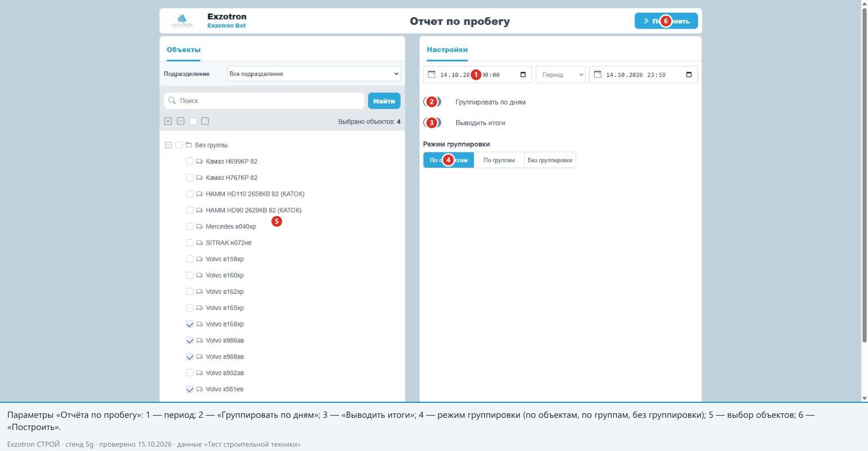Click the page scrollbar down arrow
The image size is (868, 451).
[864, 398]
